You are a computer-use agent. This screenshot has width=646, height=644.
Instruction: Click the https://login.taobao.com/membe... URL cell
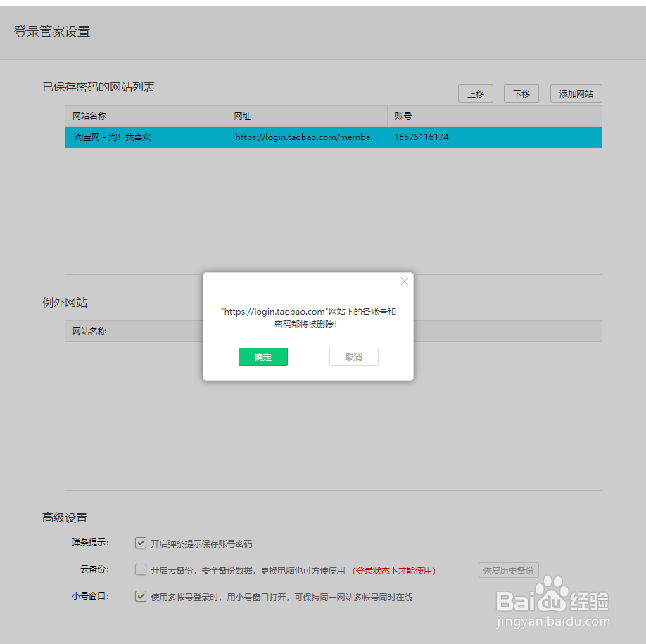306,137
